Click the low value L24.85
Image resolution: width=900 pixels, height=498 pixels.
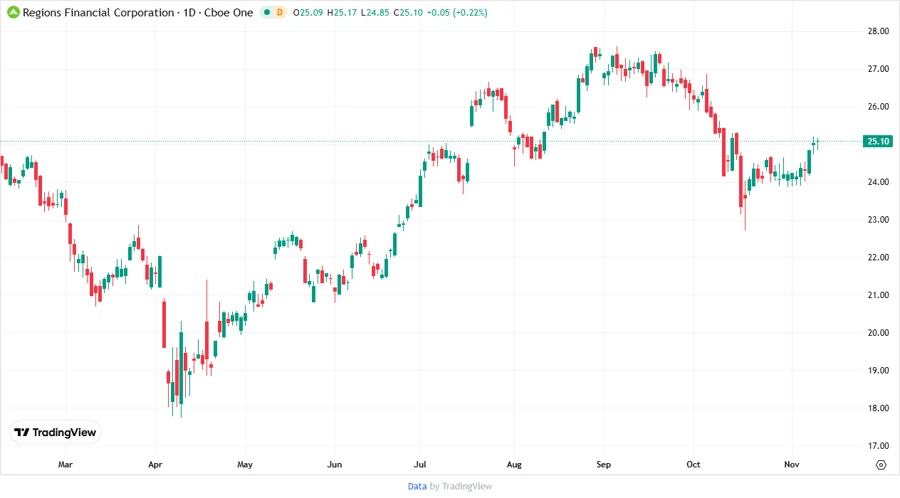pyautogui.click(x=375, y=13)
